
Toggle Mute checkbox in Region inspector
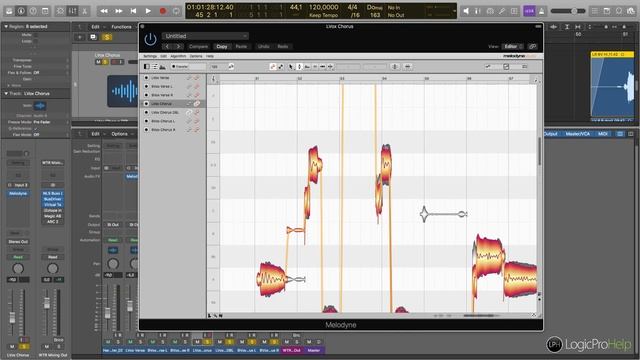coord(36,35)
